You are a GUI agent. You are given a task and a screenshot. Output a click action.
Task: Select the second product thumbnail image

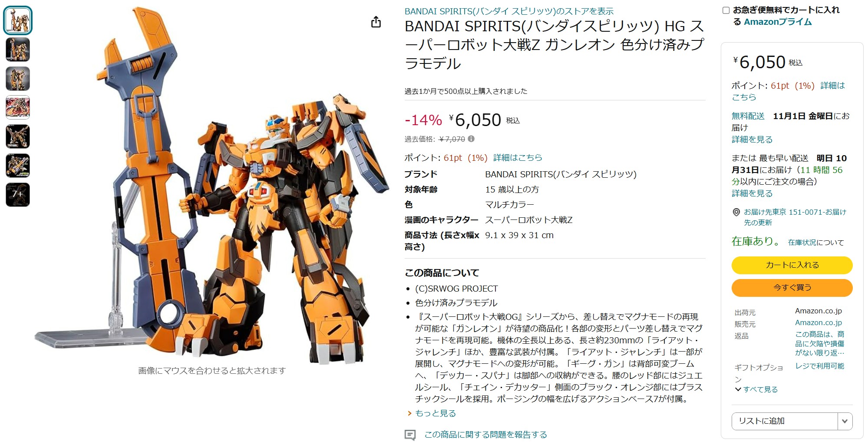[18, 50]
